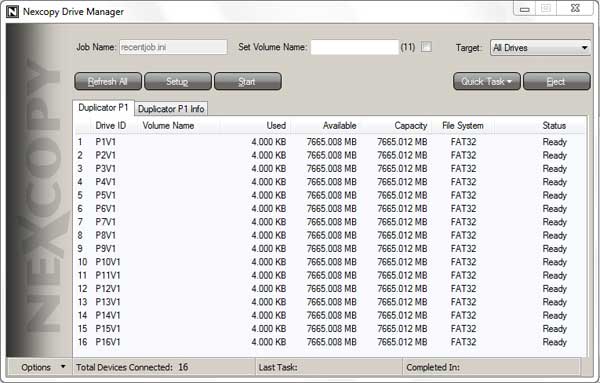This screenshot has height=383, width=600.
Task: Sort by the Status column header
Action: [540, 125]
